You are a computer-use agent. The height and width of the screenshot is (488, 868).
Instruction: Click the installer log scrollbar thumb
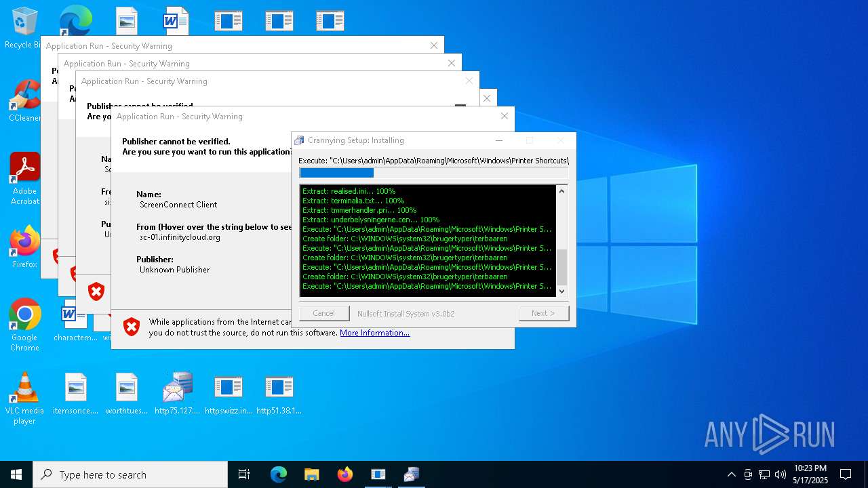(561, 267)
